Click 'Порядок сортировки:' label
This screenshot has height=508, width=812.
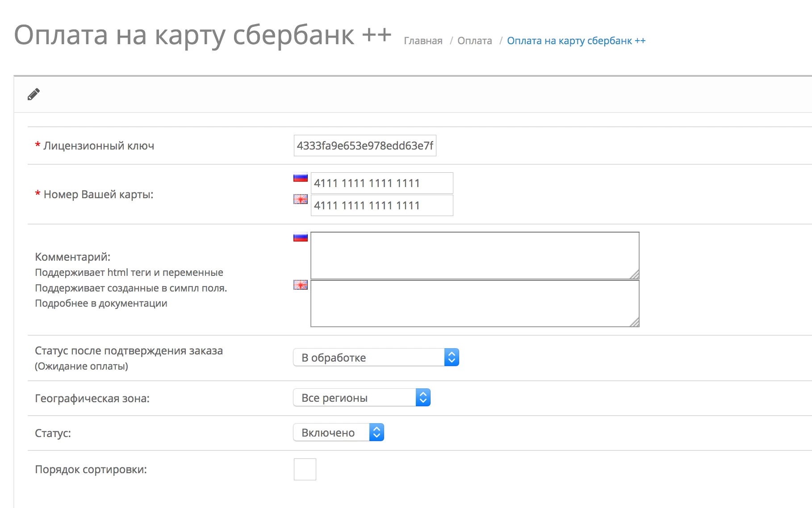click(x=91, y=470)
